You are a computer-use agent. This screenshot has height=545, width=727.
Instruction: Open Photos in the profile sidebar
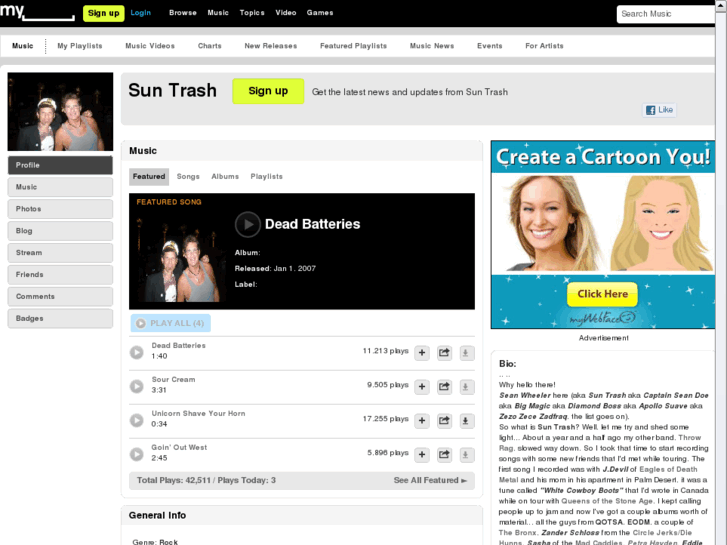pos(60,209)
